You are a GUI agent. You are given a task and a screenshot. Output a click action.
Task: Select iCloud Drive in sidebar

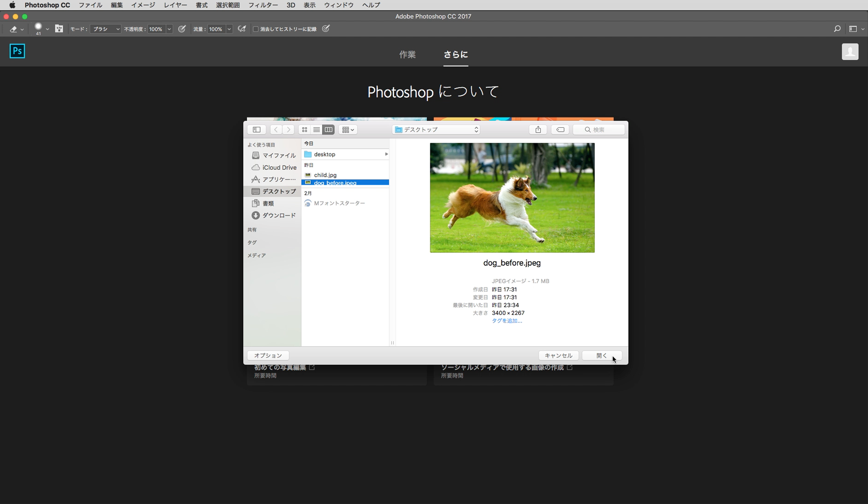[273, 167]
